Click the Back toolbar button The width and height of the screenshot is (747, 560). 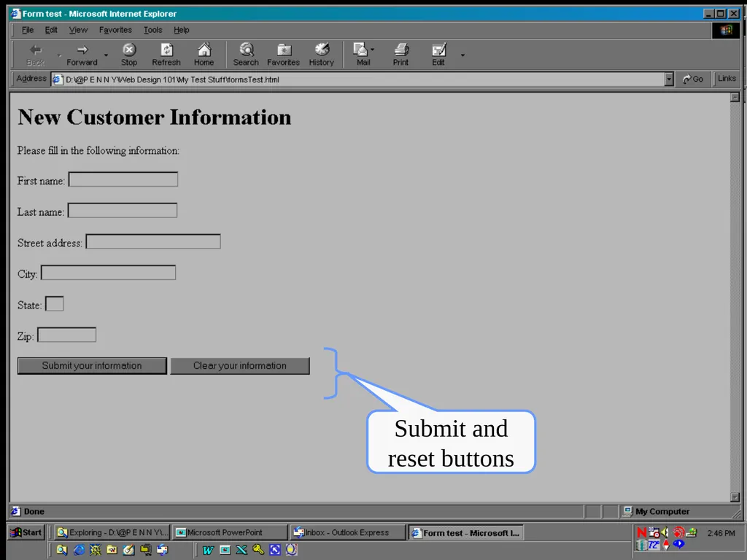(x=35, y=54)
